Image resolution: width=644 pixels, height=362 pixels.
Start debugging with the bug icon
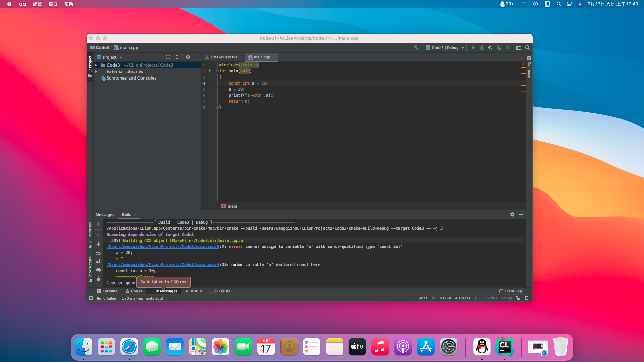click(482, 48)
